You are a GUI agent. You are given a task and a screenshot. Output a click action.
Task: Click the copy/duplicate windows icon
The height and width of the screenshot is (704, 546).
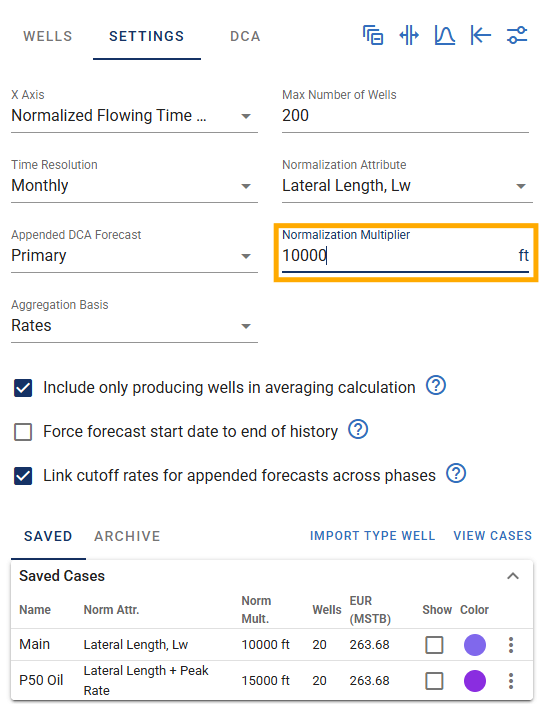coord(373,35)
